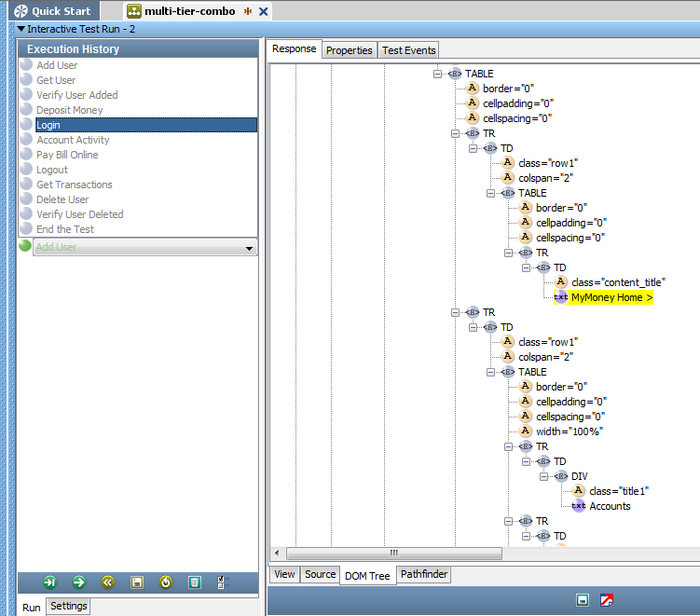Click the floppy disk save icon
700x616 pixels.
[136, 582]
